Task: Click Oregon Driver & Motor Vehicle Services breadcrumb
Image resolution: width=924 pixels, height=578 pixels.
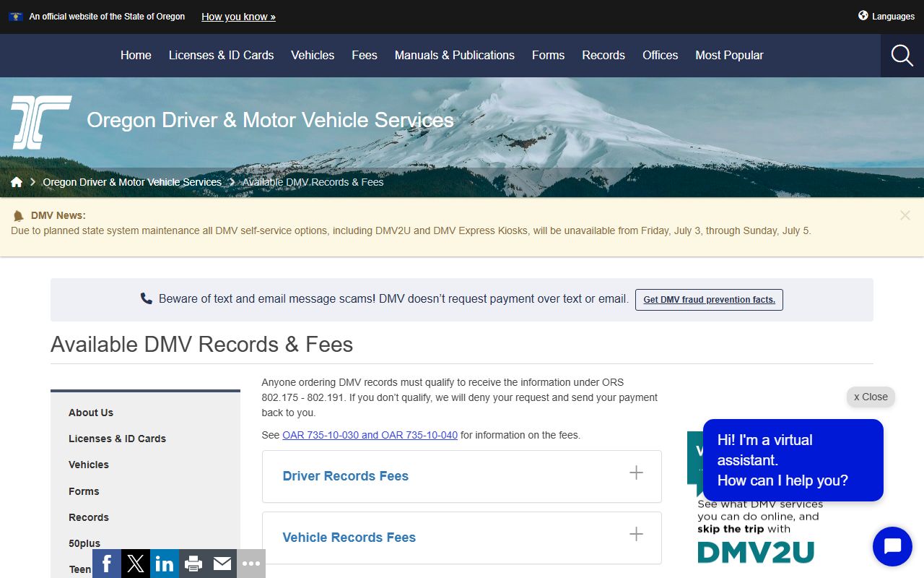Action: tap(132, 182)
